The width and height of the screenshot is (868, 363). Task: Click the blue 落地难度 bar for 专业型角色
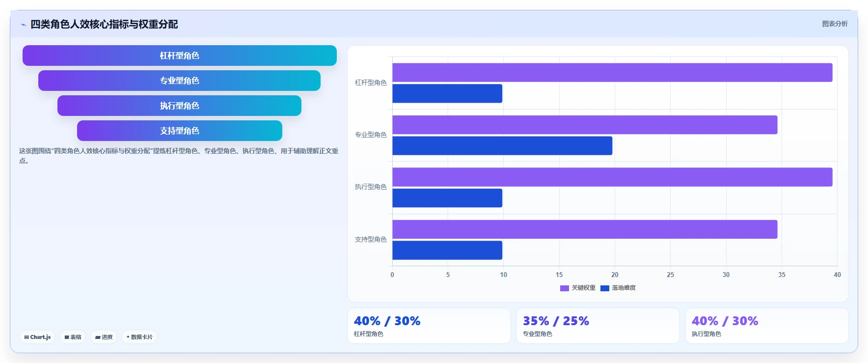(502, 146)
